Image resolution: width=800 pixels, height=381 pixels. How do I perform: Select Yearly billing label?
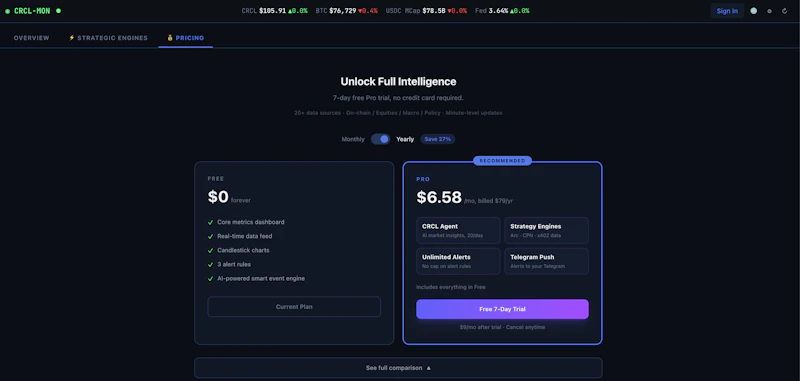(405, 139)
